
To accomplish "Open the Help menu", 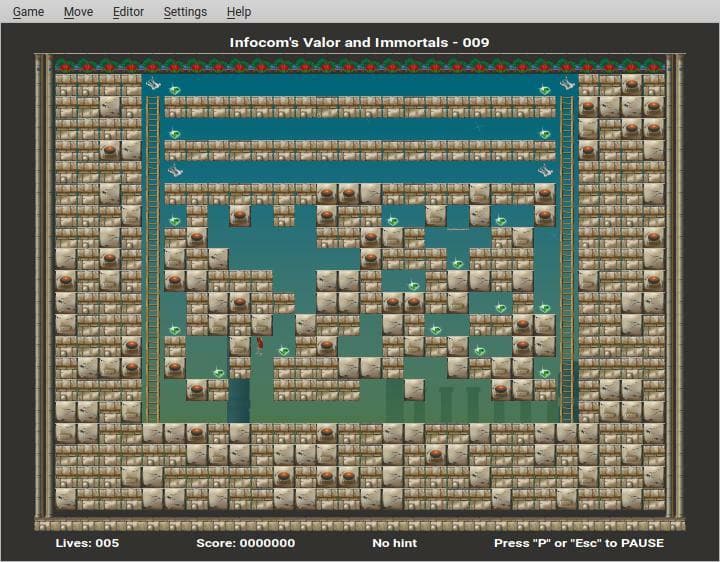I will coord(239,11).
